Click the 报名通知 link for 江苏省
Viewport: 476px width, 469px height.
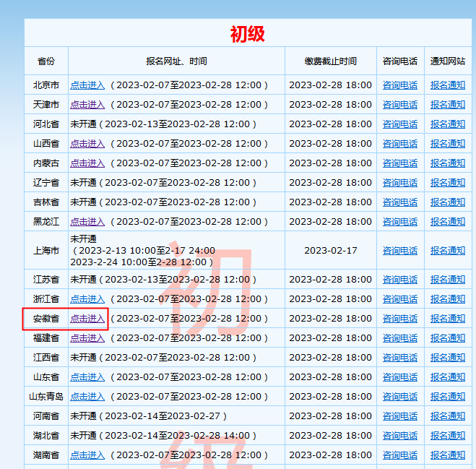pyautogui.click(x=448, y=280)
